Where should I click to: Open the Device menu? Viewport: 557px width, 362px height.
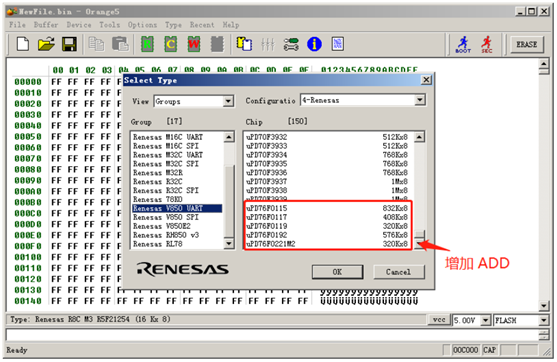(x=79, y=25)
